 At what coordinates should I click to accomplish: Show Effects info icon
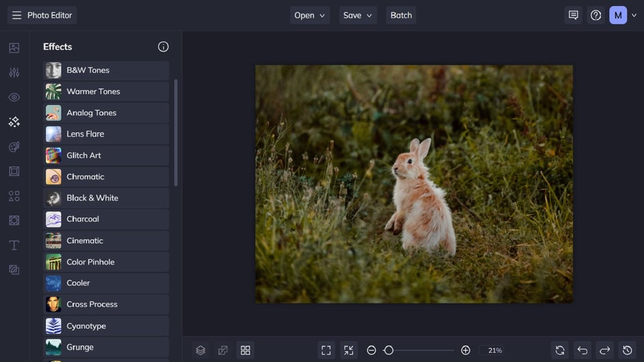pos(163,47)
